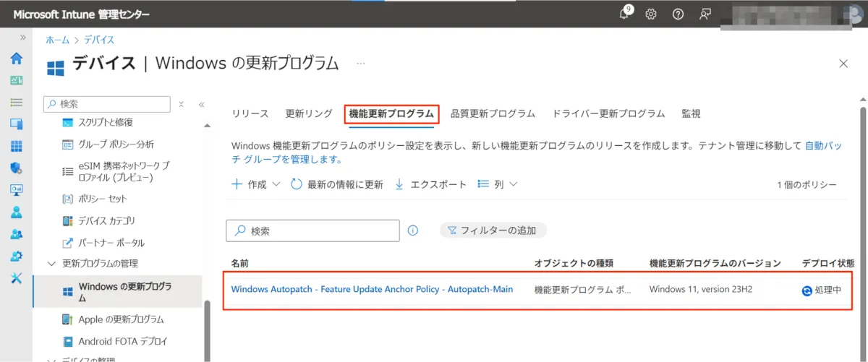Image resolution: width=868 pixels, height=362 pixels.
Task: Open the settings gear in header
Action: pos(651,14)
